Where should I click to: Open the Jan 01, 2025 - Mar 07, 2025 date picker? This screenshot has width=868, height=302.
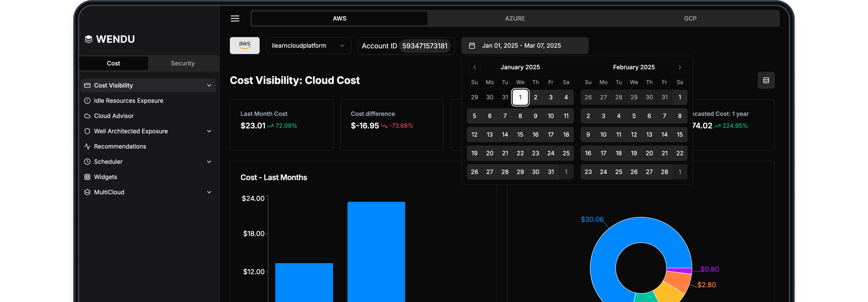pyautogui.click(x=525, y=45)
